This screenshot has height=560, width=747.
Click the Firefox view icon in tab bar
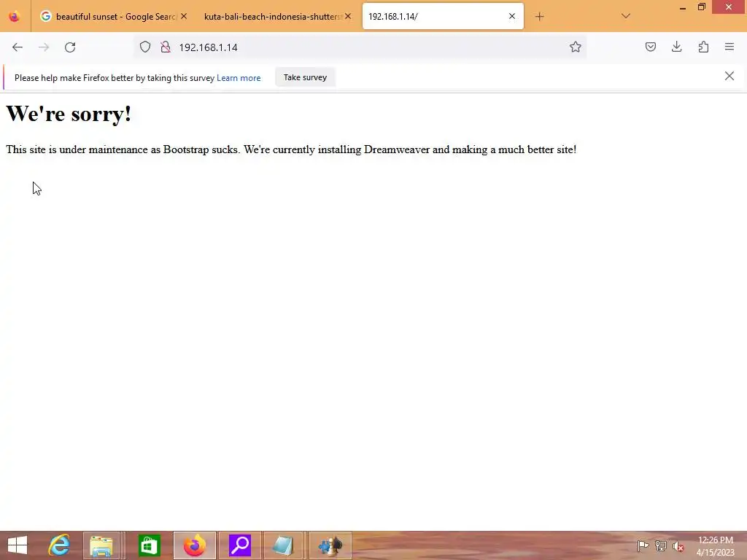click(x=15, y=17)
